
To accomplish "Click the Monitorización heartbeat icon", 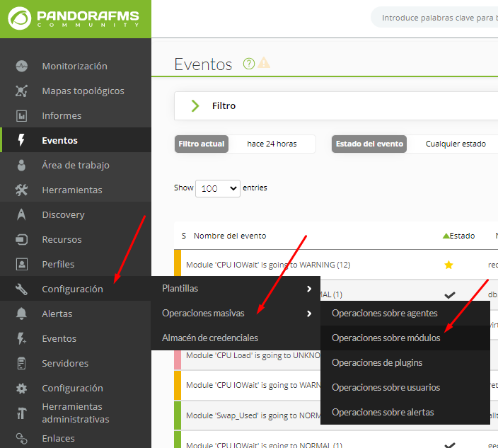I will pyautogui.click(x=22, y=66).
